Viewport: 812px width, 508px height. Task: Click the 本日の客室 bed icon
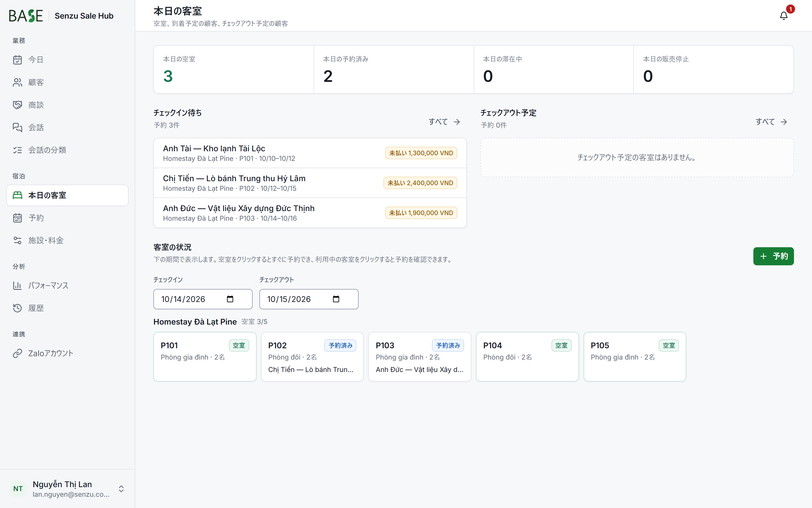[x=17, y=195]
